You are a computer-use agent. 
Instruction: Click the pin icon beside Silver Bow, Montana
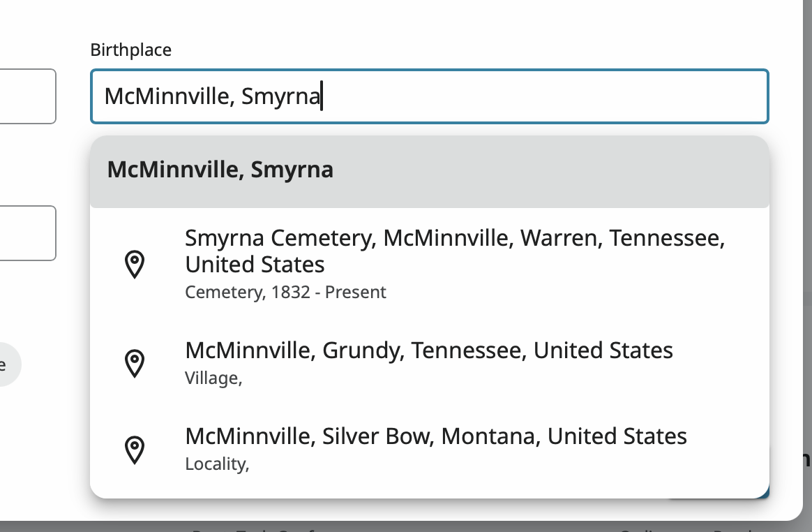coord(134,449)
